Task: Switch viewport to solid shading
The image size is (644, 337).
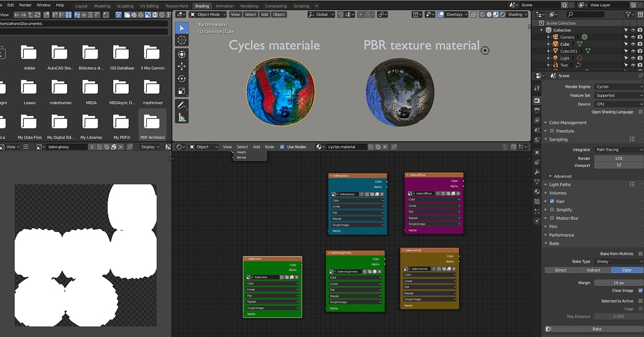Action: [488, 14]
